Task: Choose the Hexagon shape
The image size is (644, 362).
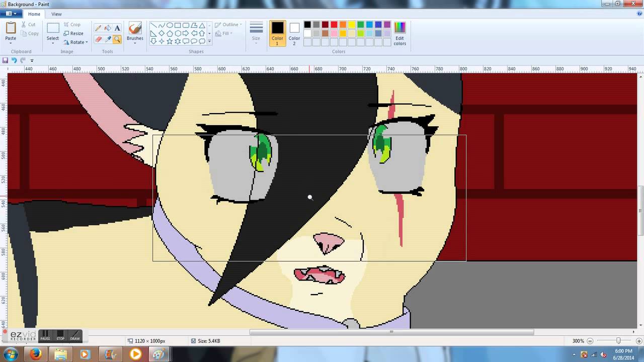Action: (x=178, y=33)
